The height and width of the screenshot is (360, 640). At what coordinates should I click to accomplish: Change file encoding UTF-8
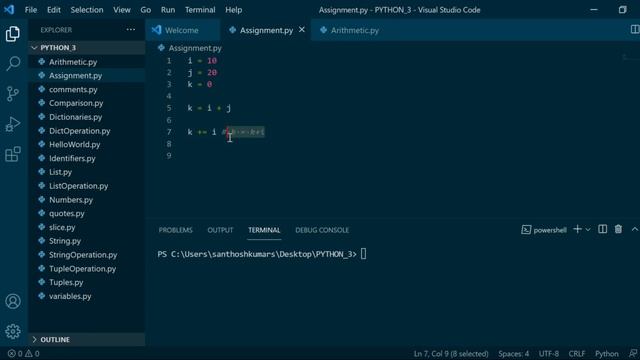click(x=549, y=353)
